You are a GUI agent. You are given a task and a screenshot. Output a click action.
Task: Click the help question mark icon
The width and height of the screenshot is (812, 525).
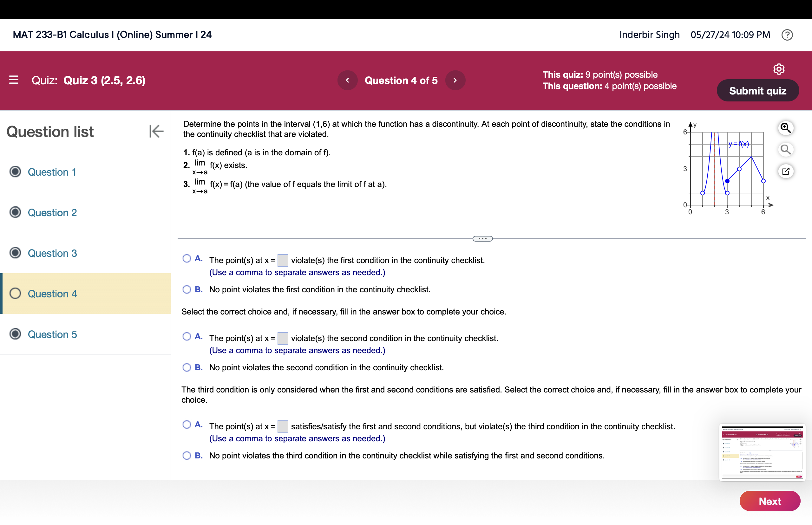point(787,35)
